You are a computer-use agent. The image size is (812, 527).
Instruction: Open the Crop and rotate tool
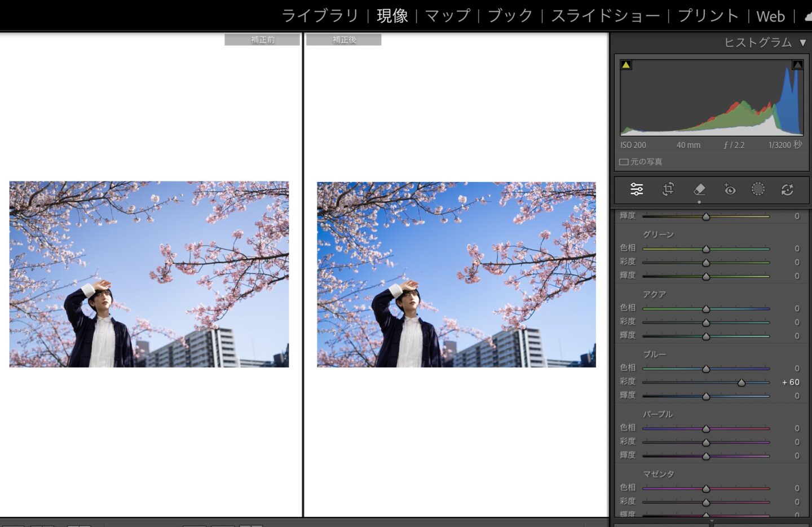pyautogui.click(x=668, y=189)
